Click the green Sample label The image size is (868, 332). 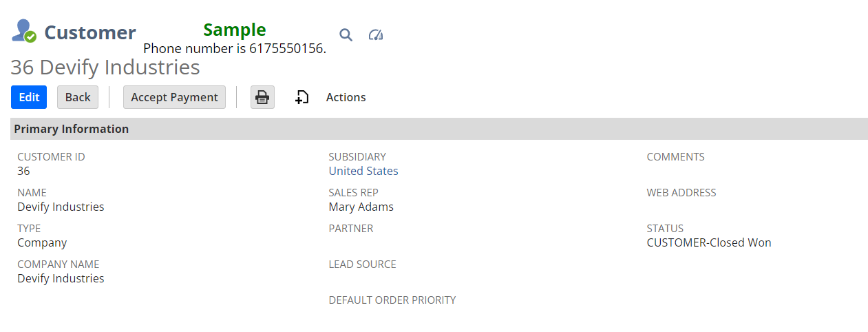235,30
